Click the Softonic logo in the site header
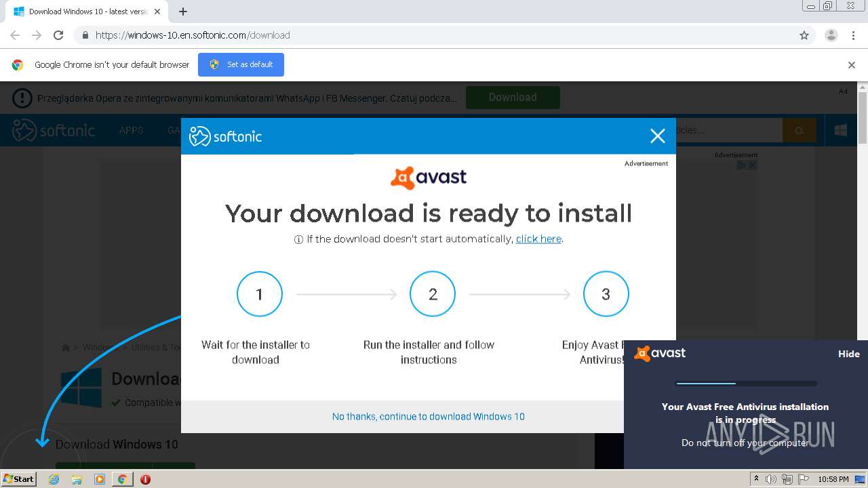Viewport: 868px width, 488px height. click(54, 130)
